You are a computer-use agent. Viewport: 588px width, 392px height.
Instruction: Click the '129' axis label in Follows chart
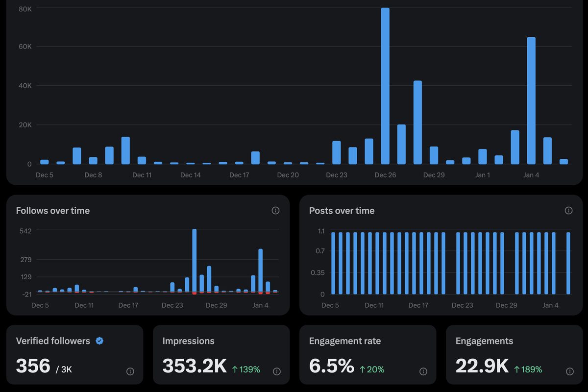pyautogui.click(x=25, y=277)
